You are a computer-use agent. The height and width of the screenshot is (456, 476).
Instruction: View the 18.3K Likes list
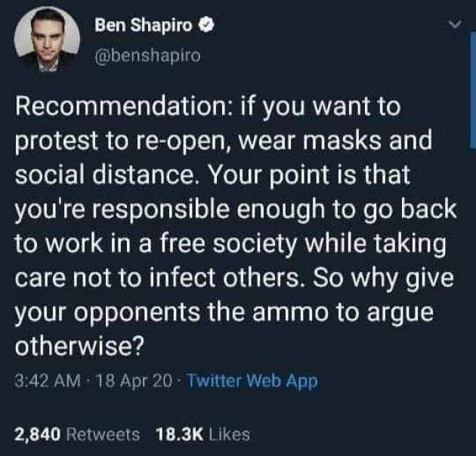point(202,434)
